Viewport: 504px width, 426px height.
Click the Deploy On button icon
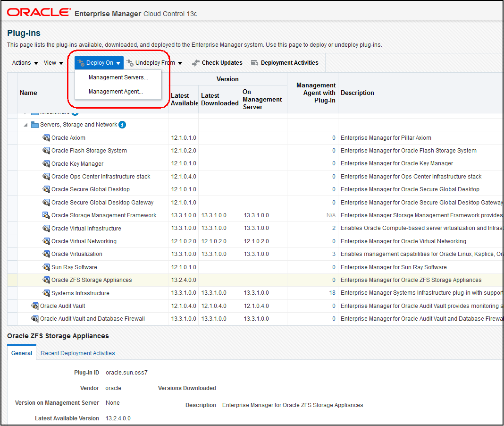(81, 63)
